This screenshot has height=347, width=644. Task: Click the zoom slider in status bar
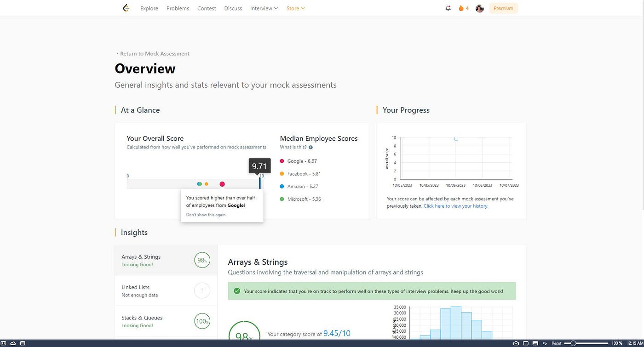click(586, 343)
